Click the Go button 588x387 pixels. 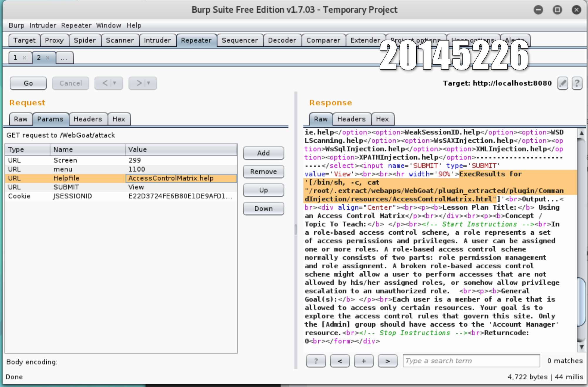coord(28,83)
